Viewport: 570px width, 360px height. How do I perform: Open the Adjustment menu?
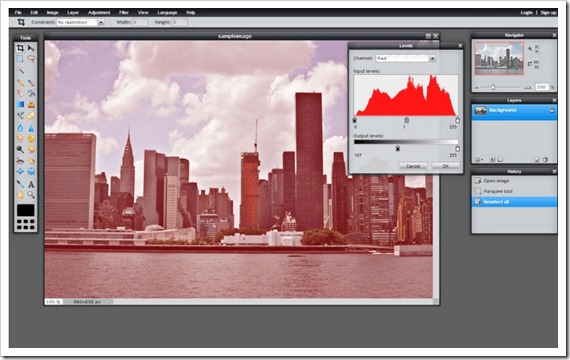click(99, 13)
